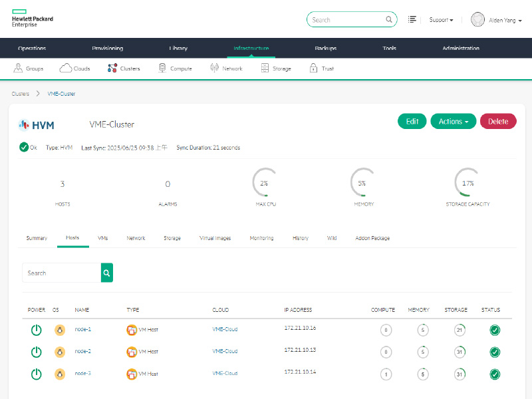Click the IP address 172.21.10.16
The height and width of the screenshot is (399, 532).
click(x=300, y=328)
